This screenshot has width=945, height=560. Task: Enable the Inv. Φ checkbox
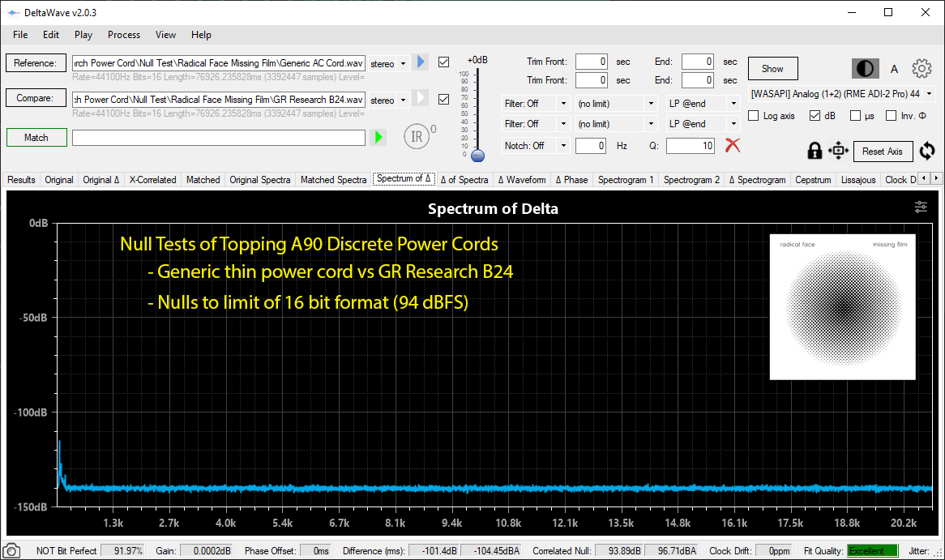click(x=892, y=116)
